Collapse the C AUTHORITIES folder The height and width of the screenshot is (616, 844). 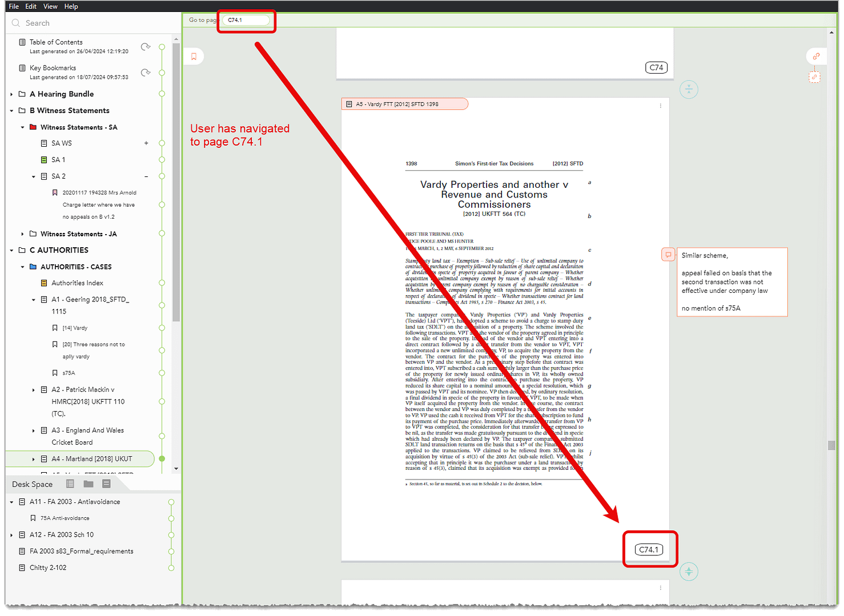click(11, 250)
